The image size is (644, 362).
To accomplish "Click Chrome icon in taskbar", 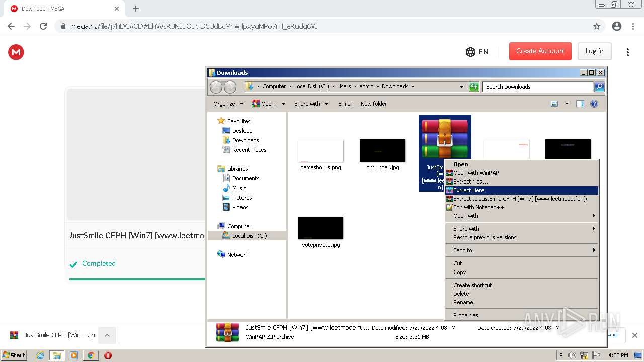I will tap(91, 355).
